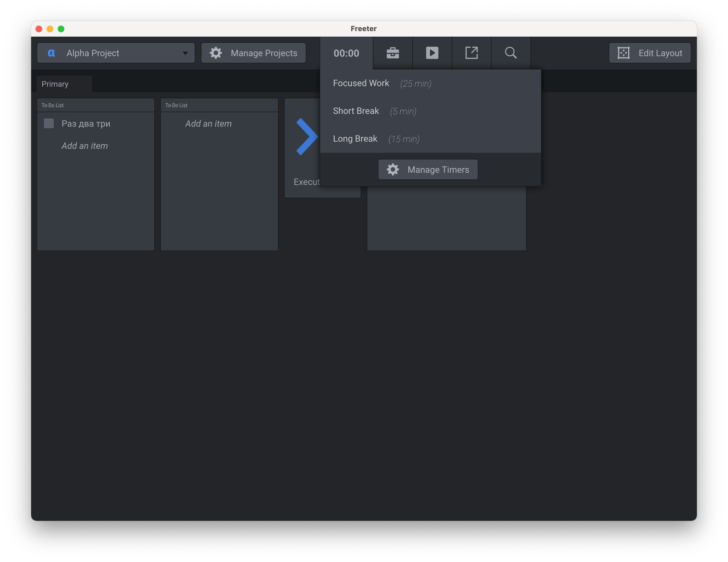Toggle the 00:00 timer dropdown
The height and width of the screenshot is (562, 728).
tap(346, 53)
